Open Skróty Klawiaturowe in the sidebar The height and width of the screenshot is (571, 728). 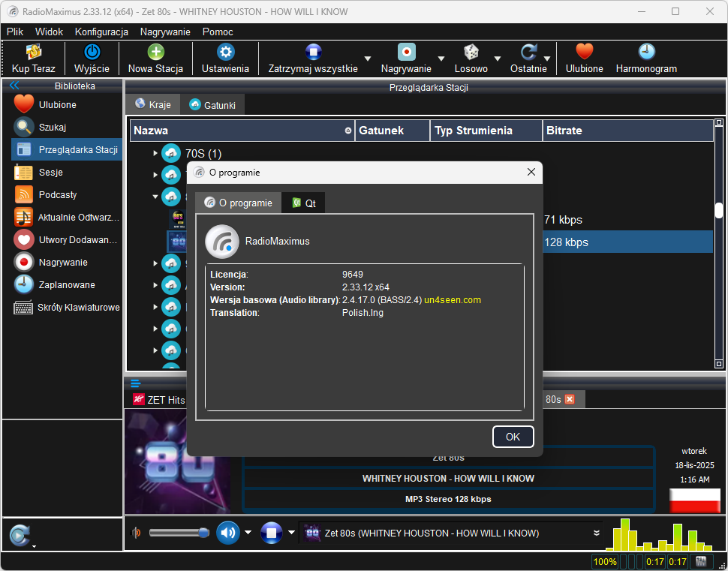(x=66, y=308)
